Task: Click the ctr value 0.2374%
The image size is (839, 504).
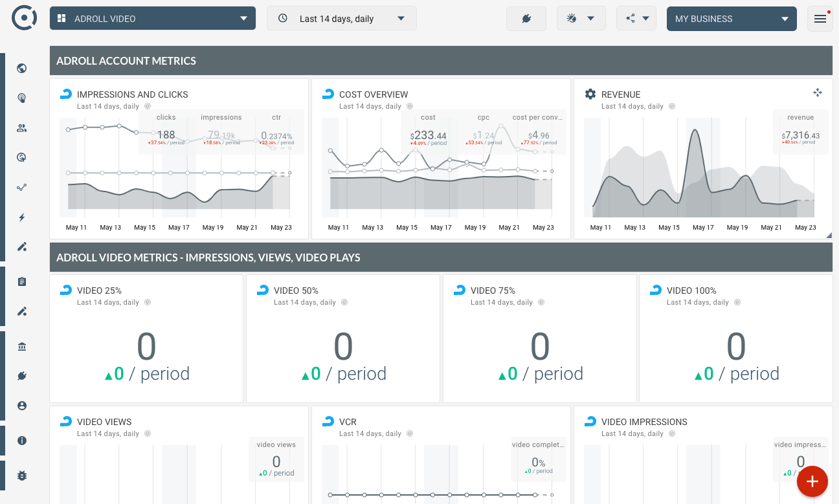Action: click(x=276, y=136)
